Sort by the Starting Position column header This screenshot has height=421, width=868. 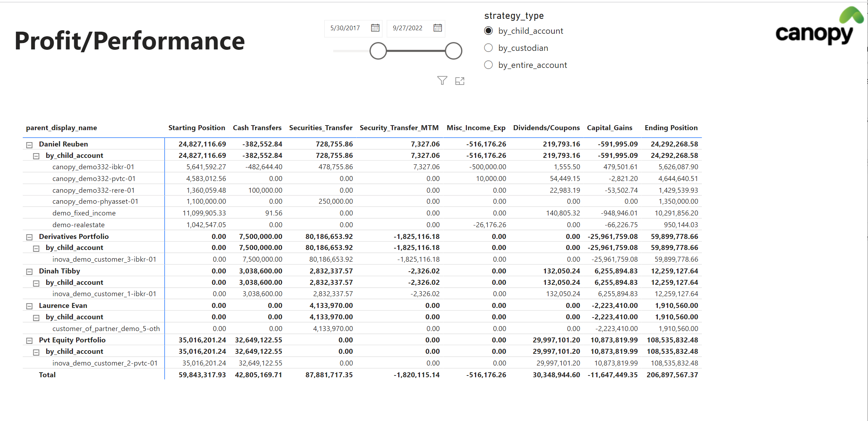pos(196,128)
